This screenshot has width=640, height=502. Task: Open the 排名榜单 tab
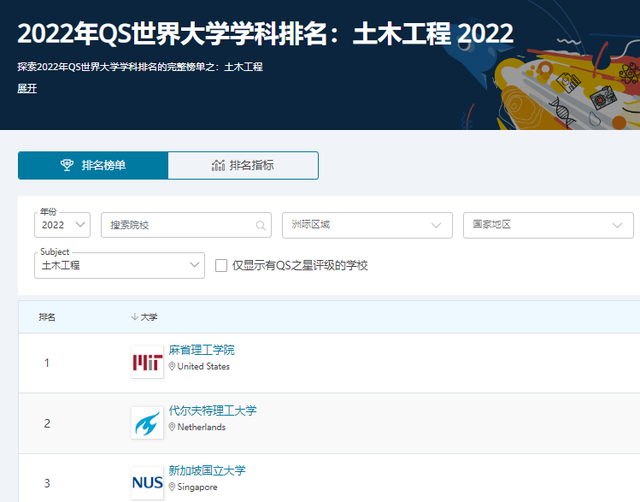click(x=93, y=165)
